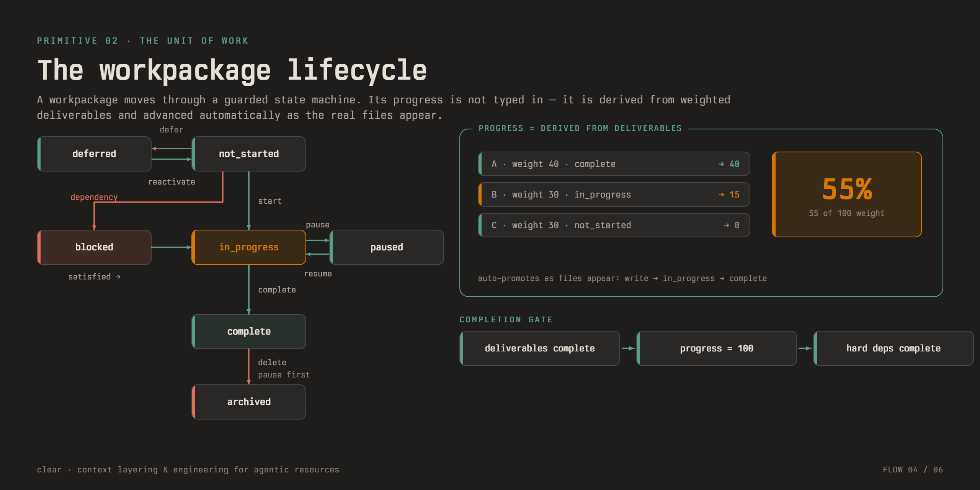The width and height of the screenshot is (980, 490).
Task: Click deliverable row B weight 30 in_progress
Action: pyautogui.click(x=614, y=194)
